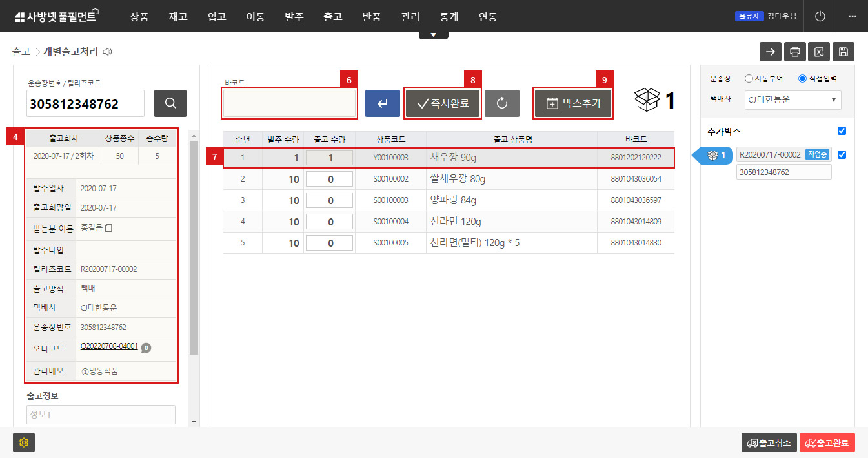The image size is (868, 458).
Task: Open the 상품 menu in the navigation bar
Action: click(x=139, y=17)
